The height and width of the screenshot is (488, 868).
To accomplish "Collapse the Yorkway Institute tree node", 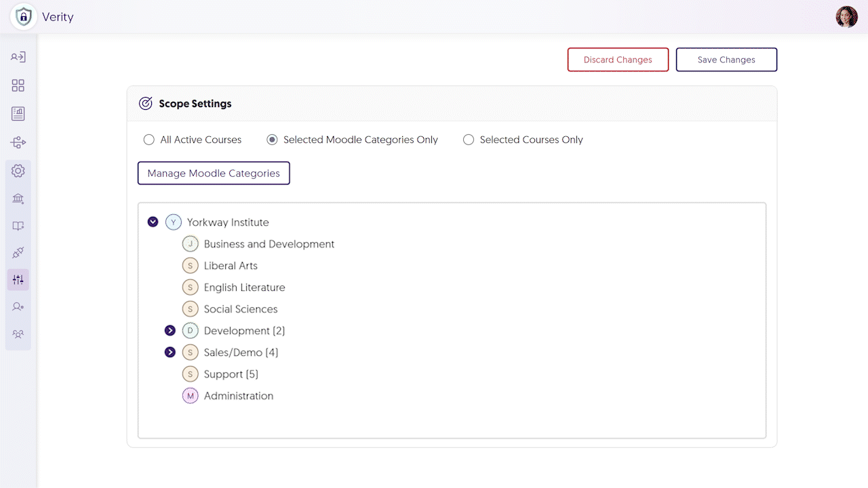I will pyautogui.click(x=153, y=222).
